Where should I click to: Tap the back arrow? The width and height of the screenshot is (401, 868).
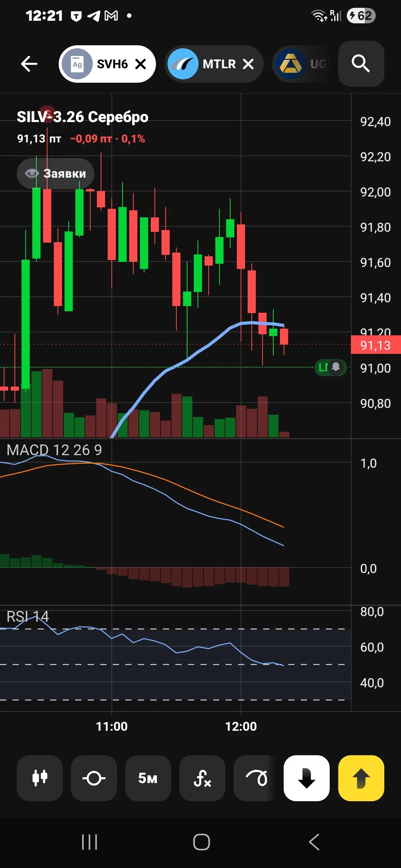29,64
